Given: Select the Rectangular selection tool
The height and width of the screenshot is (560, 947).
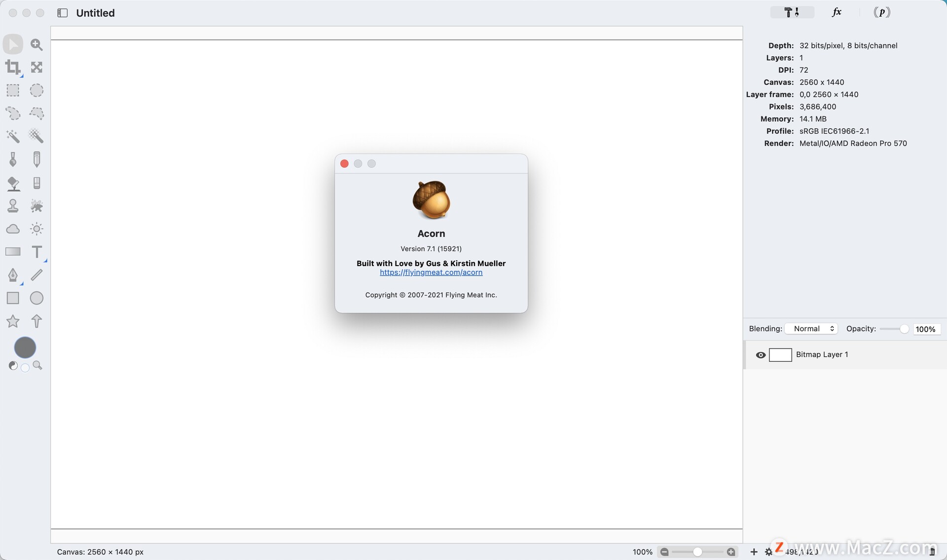Looking at the screenshot, I should (13, 90).
